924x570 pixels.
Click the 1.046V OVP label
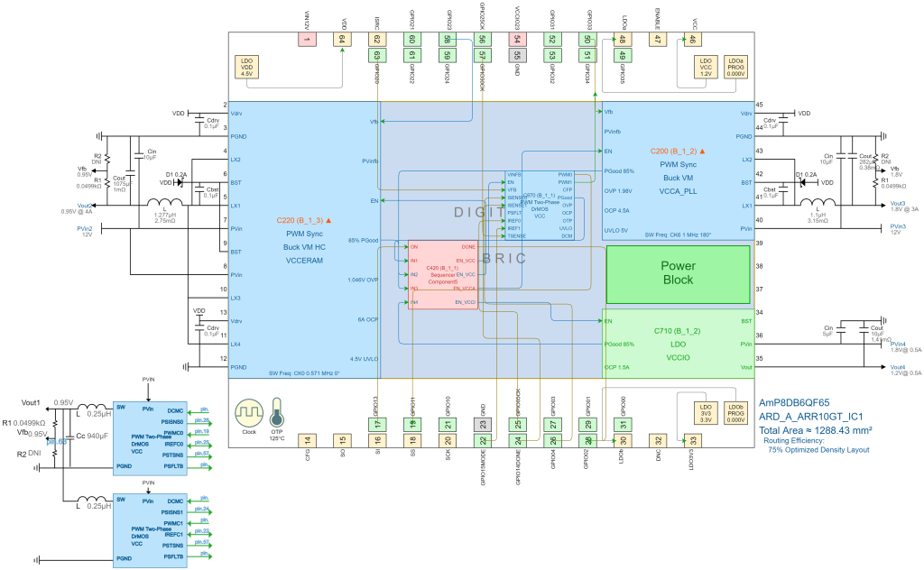363,280
